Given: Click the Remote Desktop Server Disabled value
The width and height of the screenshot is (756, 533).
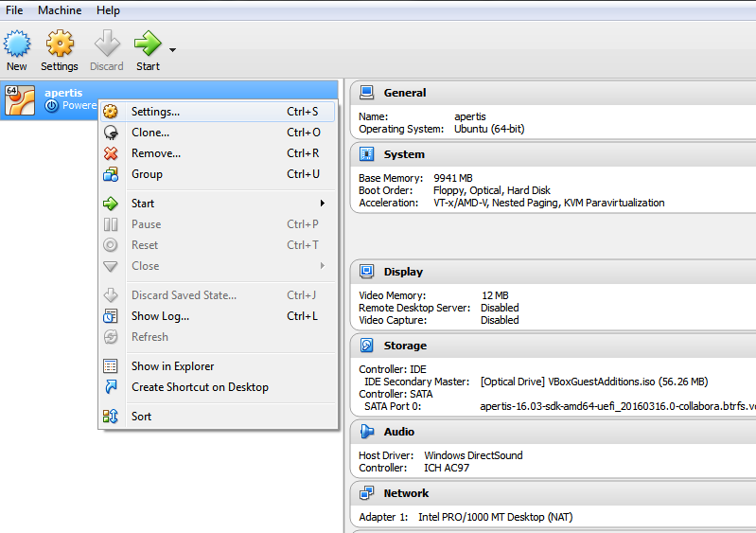Looking at the screenshot, I should coord(500,308).
